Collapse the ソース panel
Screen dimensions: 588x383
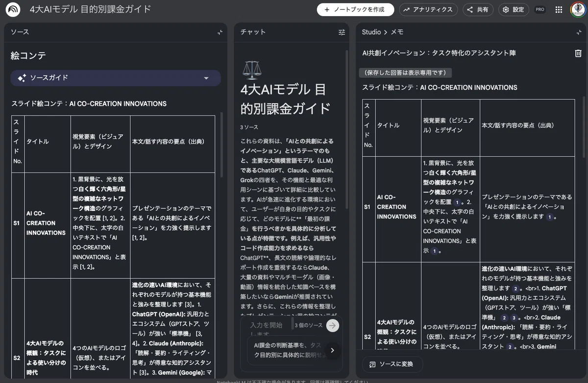(220, 32)
